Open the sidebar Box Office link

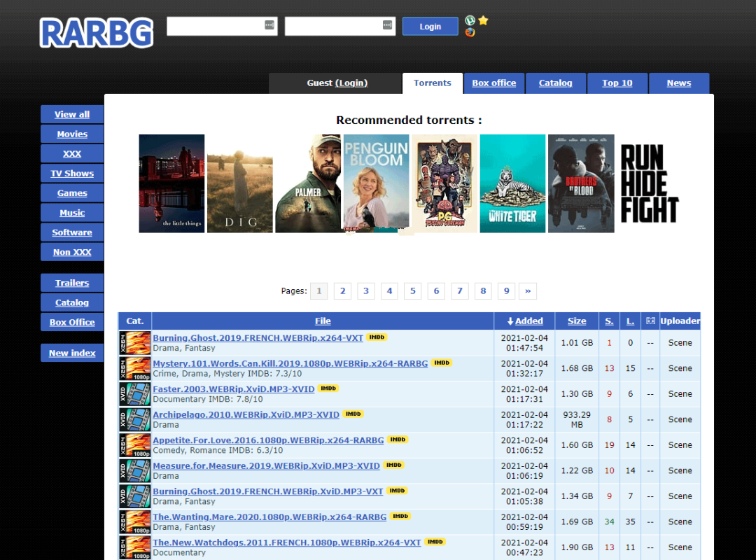click(72, 322)
